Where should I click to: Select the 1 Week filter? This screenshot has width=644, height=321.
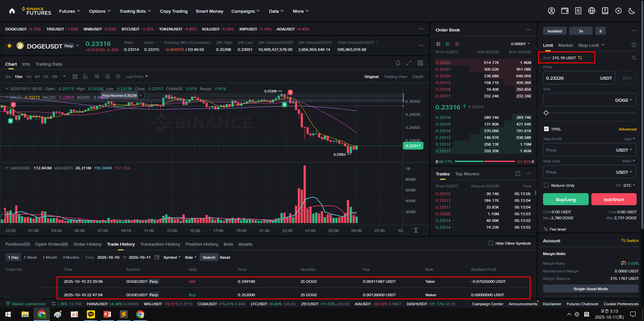[30, 257]
